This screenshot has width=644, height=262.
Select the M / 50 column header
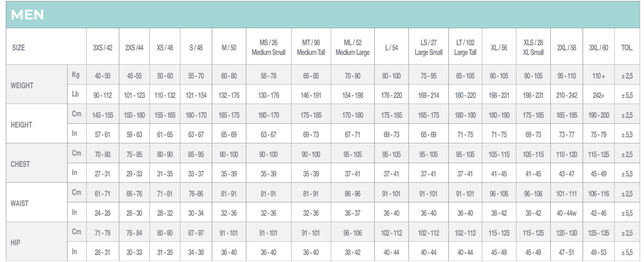click(229, 48)
